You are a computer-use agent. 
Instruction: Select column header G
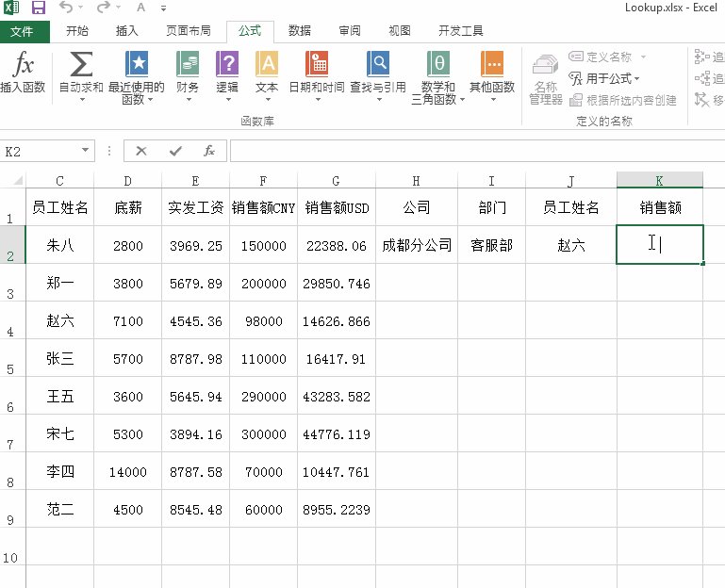[x=337, y=180]
